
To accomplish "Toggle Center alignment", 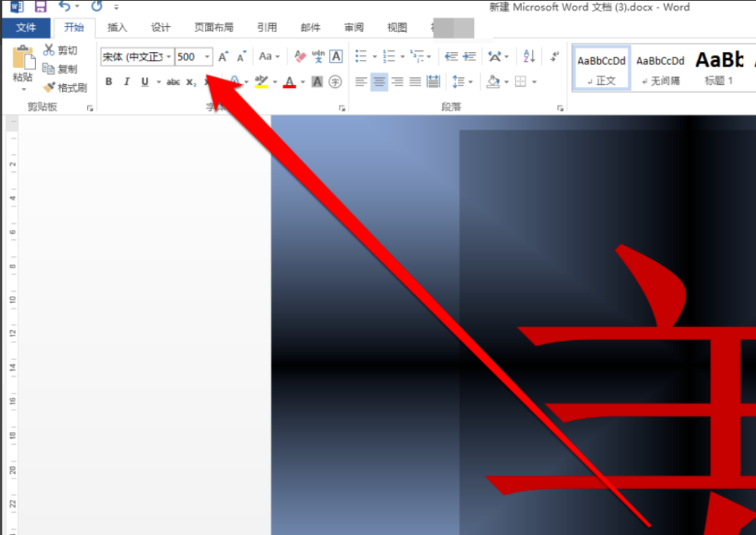I will [379, 82].
